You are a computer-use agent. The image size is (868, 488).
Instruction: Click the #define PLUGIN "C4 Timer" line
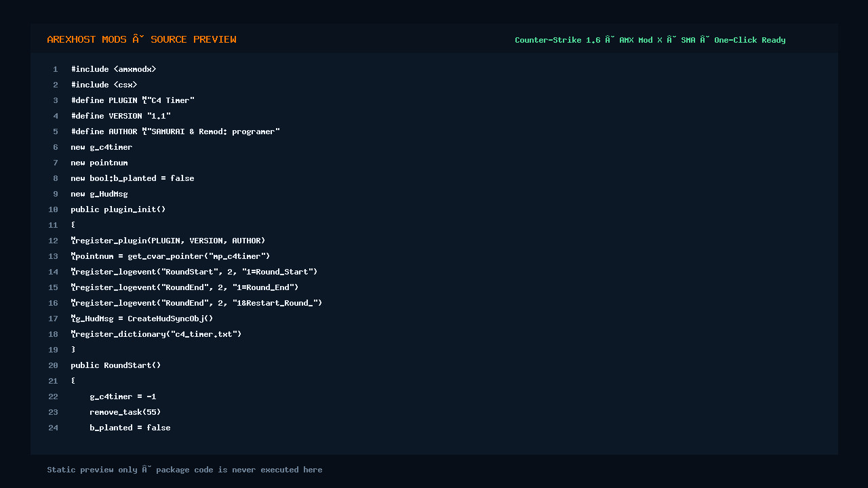[x=132, y=100]
